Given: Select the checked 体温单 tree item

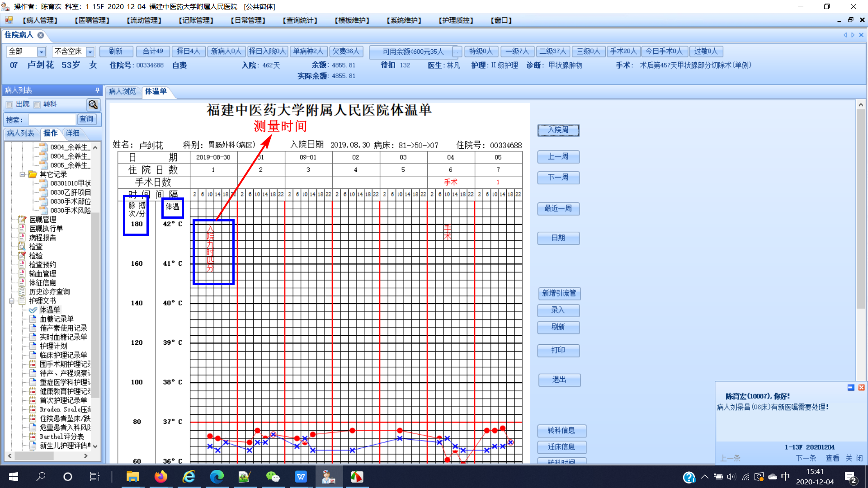Looking at the screenshot, I should pos(50,310).
